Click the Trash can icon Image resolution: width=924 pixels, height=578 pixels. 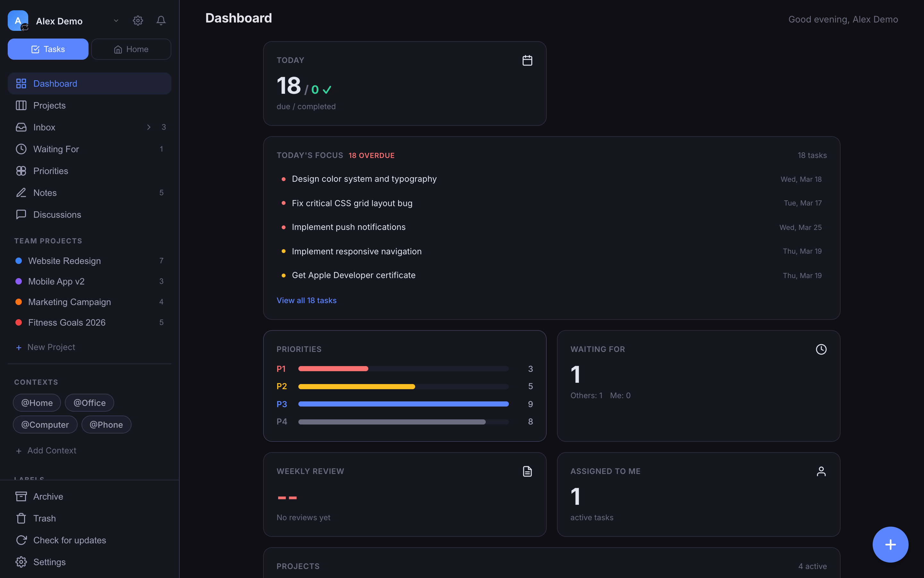coord(21,518)
